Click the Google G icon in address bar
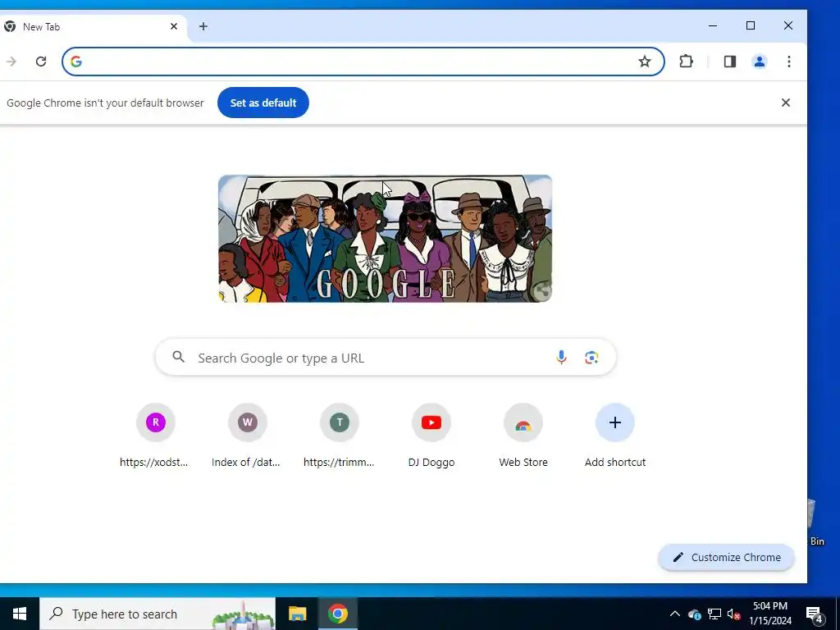840x630 pixels. coord(76,62)
